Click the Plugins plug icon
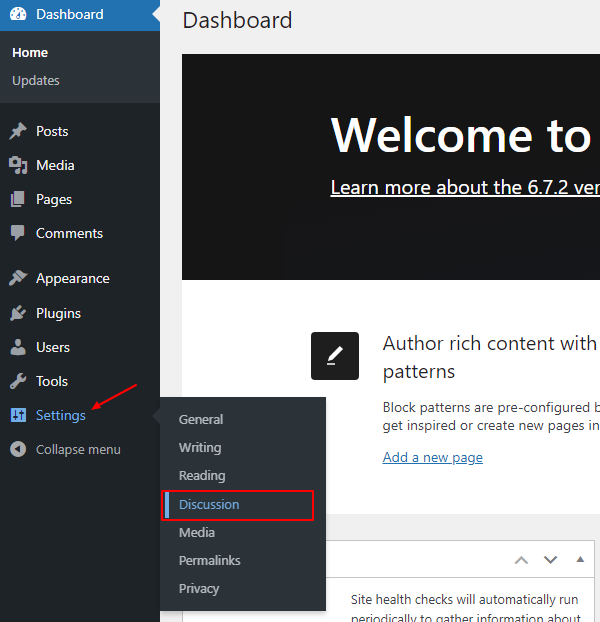 18,313
